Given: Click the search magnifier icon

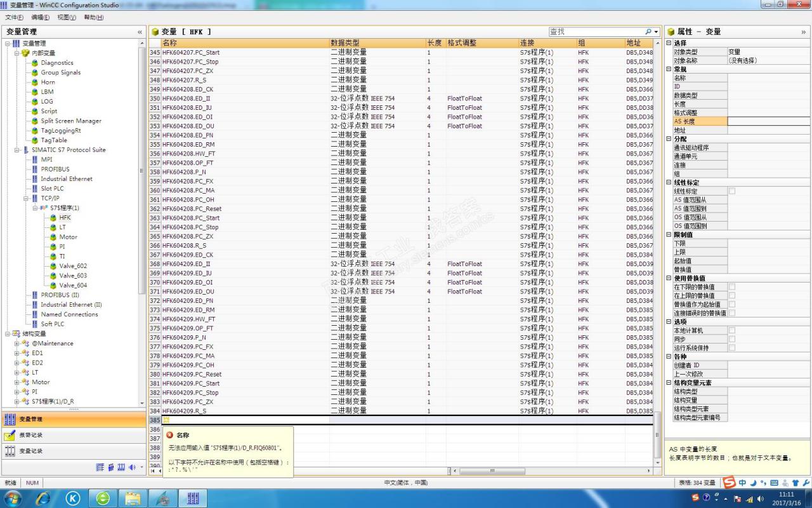Looking at the screenshot, I should tap(648, 32).
